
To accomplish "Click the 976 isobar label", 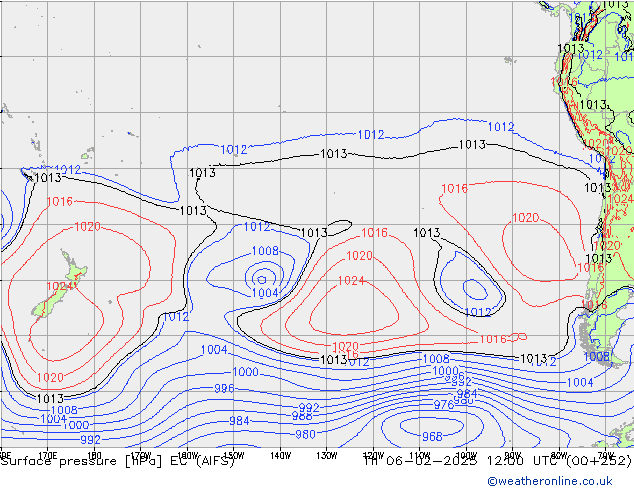I will tap(444, 405).
